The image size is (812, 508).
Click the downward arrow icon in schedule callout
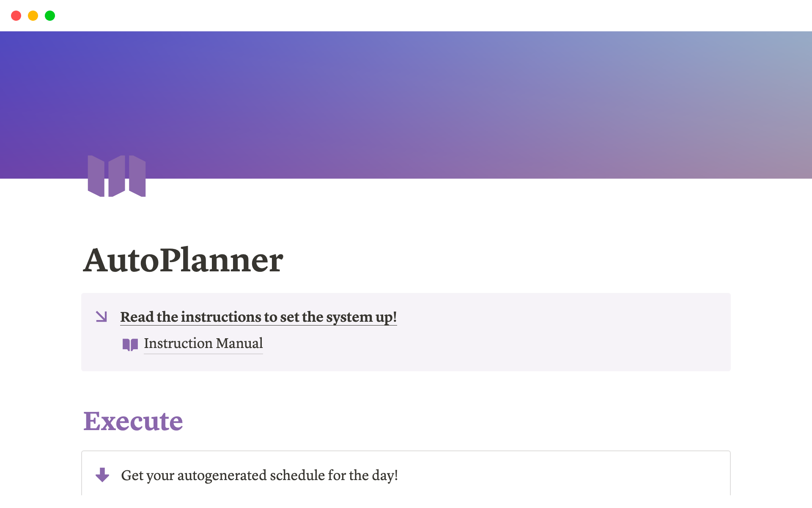pos(102,475)
